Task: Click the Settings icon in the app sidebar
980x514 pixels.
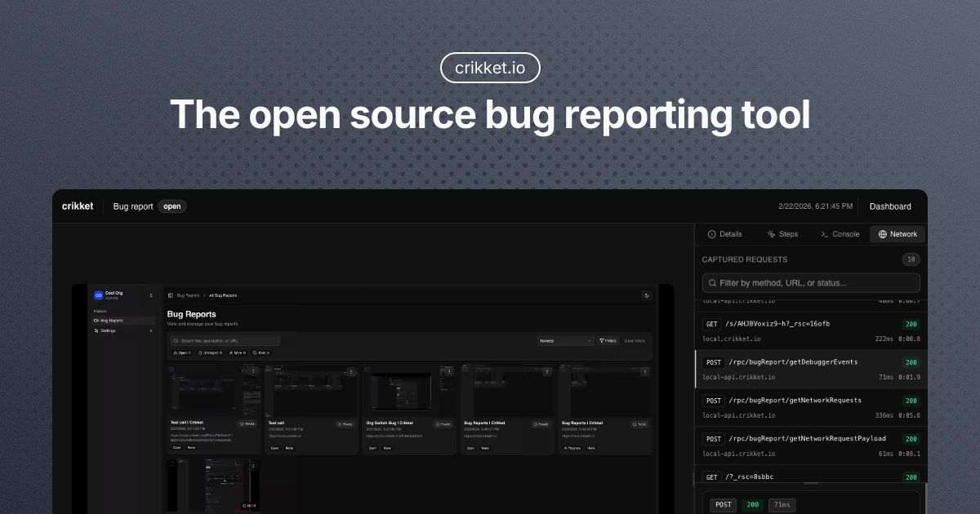Action: tap(98, 331)
